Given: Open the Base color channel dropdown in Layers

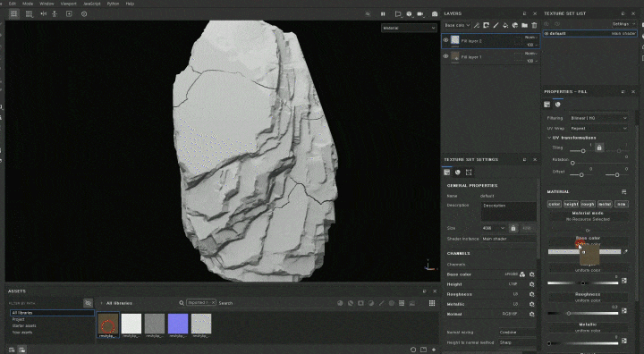Looking at the screenshot, I should click(457, 25).
